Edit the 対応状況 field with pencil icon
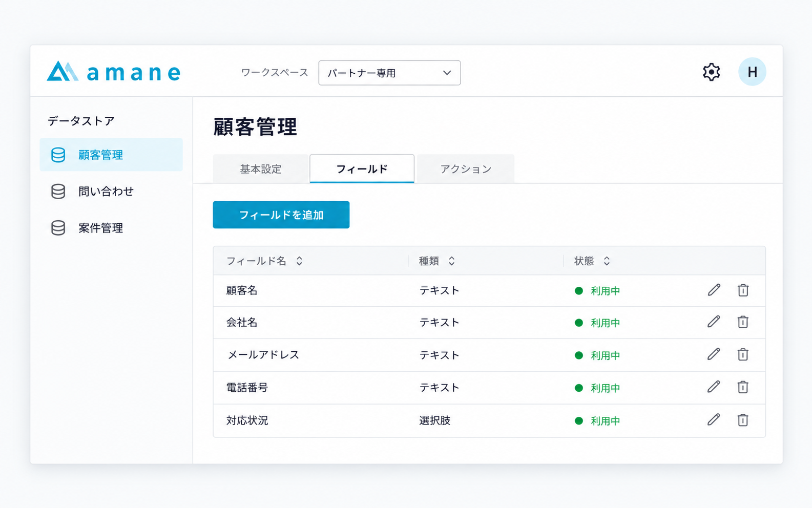The image size is (812, 508). pos(714,420)
